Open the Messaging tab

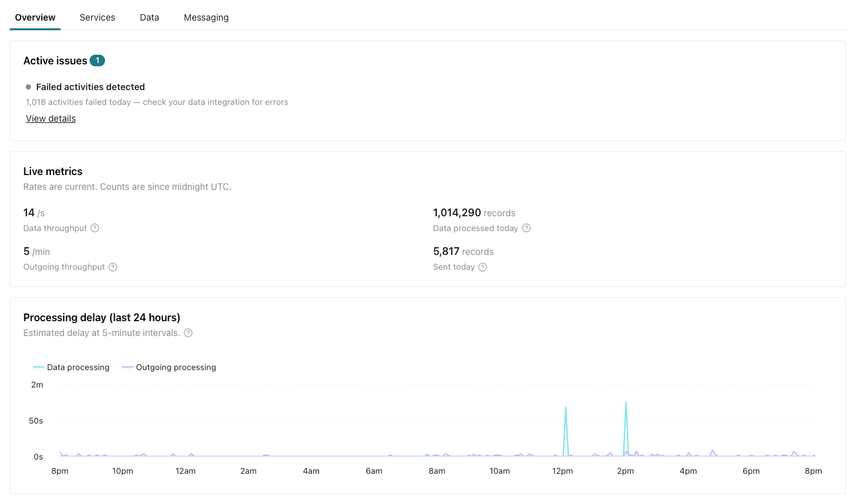coord(206,17)
